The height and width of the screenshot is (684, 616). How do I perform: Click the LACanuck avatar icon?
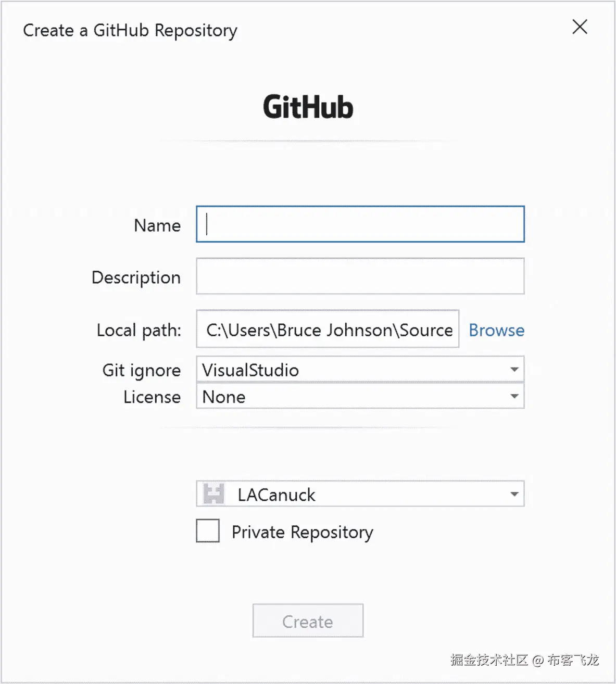(213, 494)
